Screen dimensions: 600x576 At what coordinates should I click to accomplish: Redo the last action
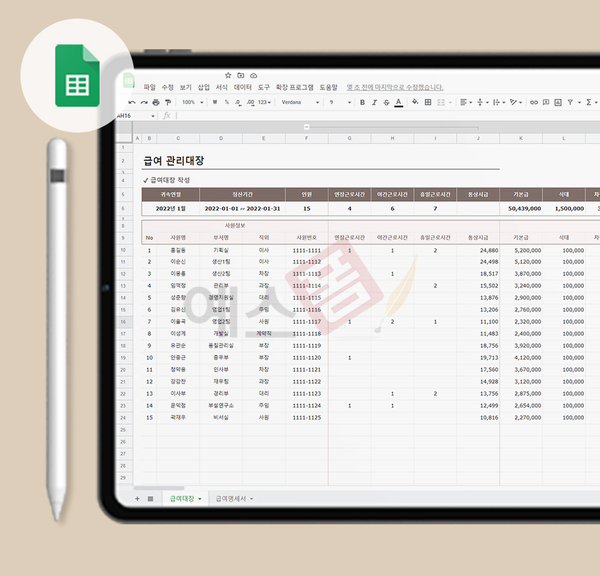pyautogui.click(x=144, y=102)
